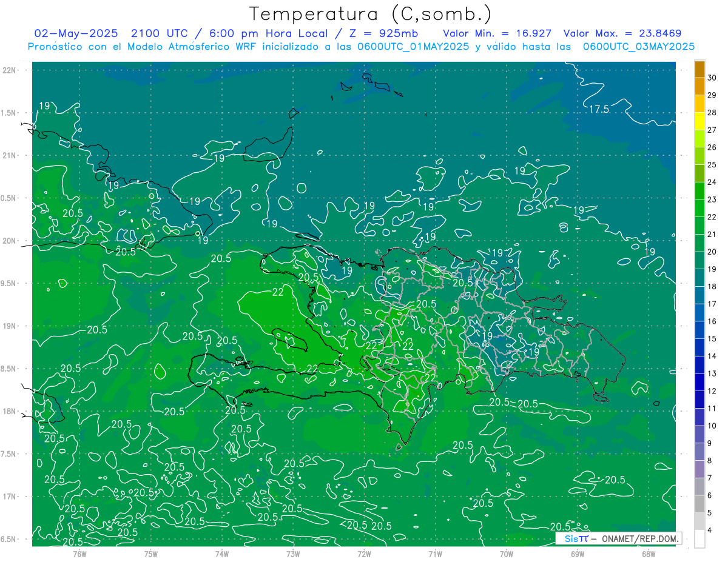Click the dark orange swatch above 30
The height and width of the screenshot is (562, 728).
[700, 69]
